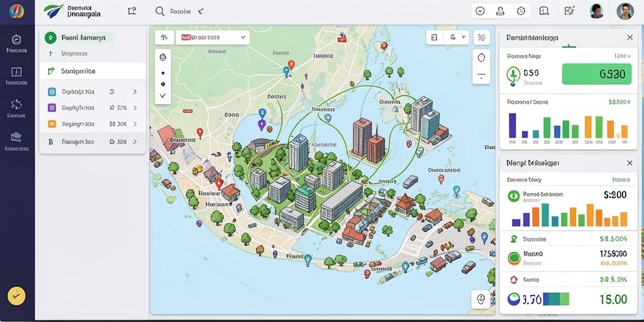
Task: Toggle the green radio button in left panel header
Action: point(50,38)
